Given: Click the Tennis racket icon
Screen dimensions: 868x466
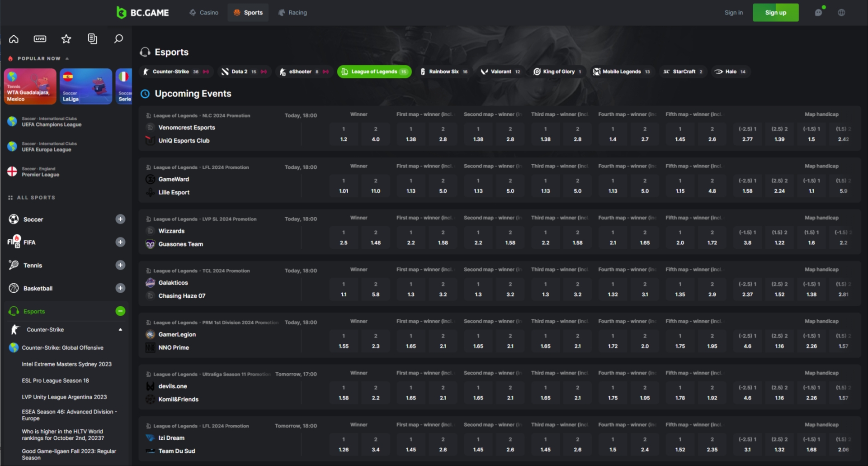Looking at the screenshot, I should tap(14, 265).
